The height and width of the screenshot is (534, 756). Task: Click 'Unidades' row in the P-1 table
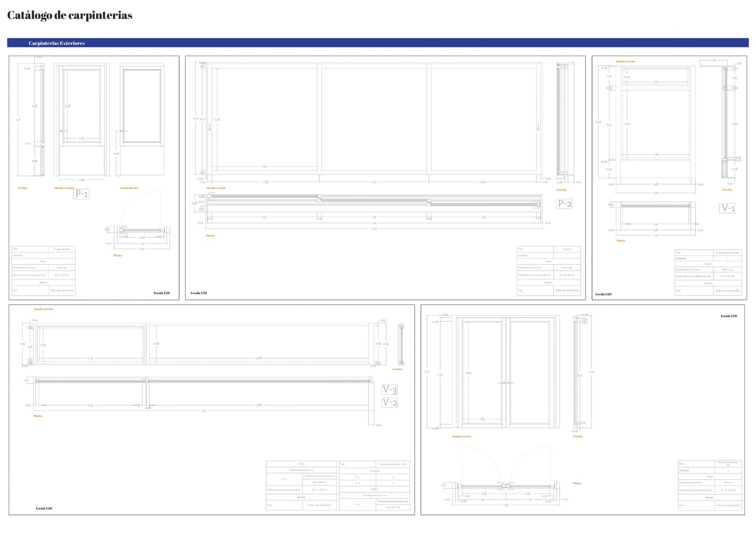44,255
